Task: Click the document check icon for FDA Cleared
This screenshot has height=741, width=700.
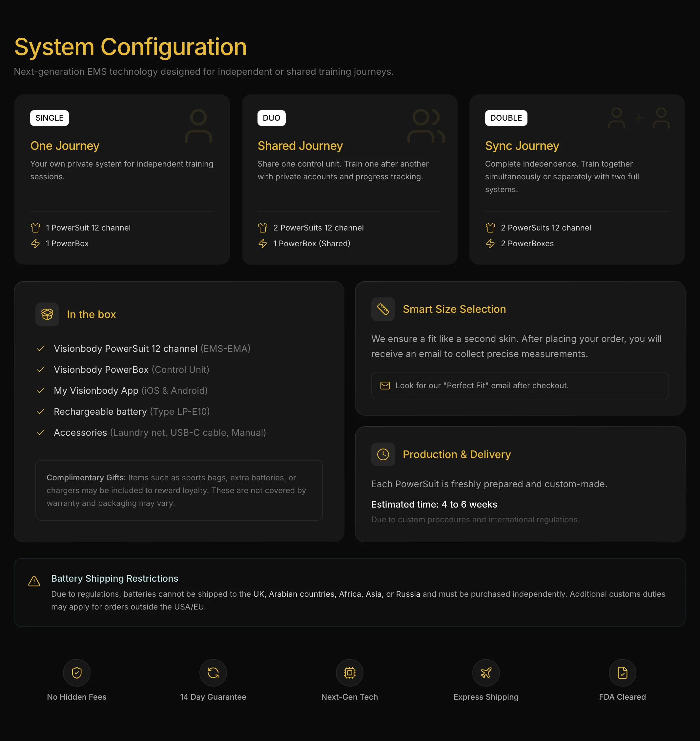Action: [622, 672]
